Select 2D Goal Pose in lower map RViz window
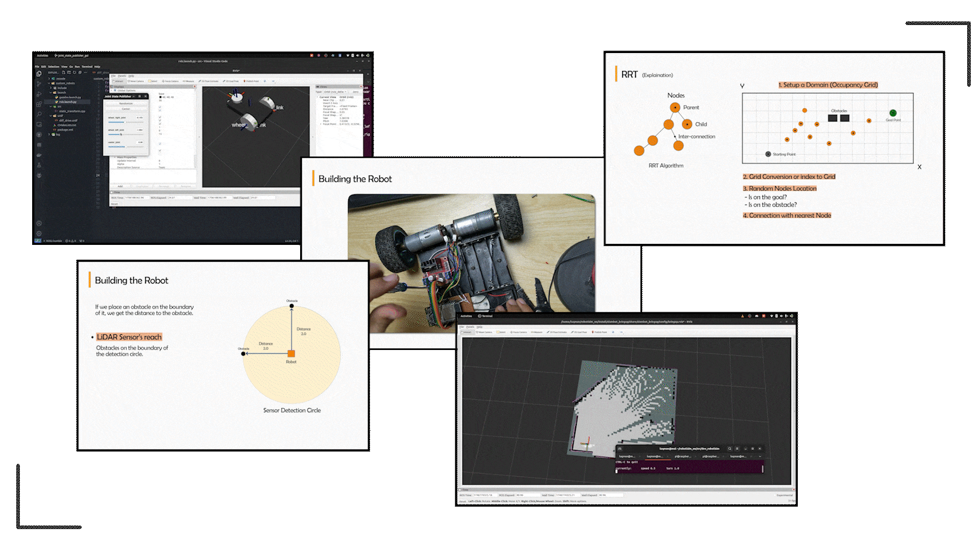The width and height of the screenshot is (980, 551). 579,332
